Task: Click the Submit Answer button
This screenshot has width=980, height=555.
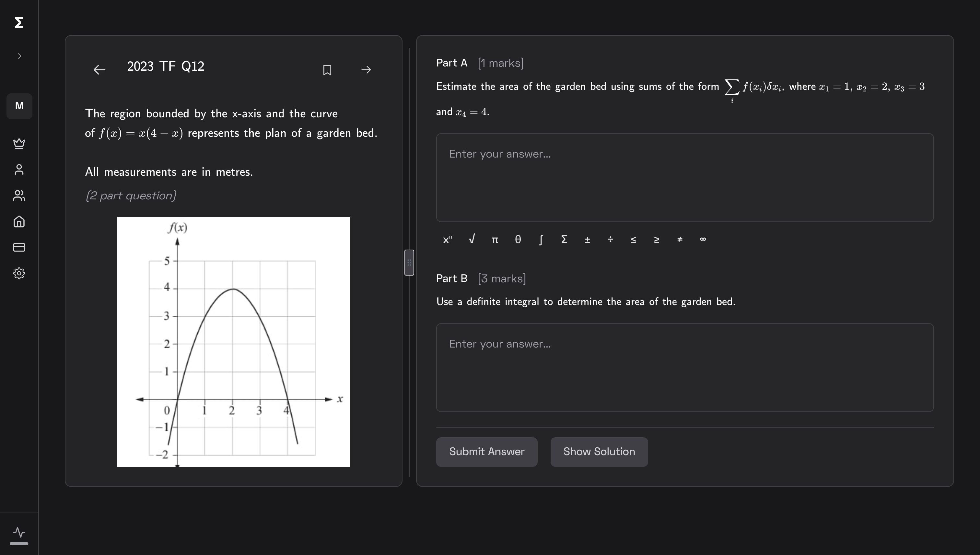Action: 486,452
